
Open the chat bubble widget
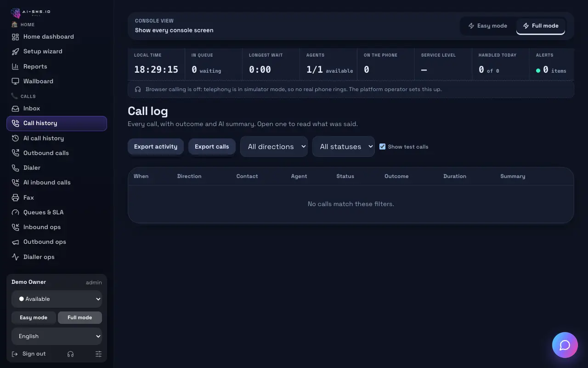click(x=565, y=345)
